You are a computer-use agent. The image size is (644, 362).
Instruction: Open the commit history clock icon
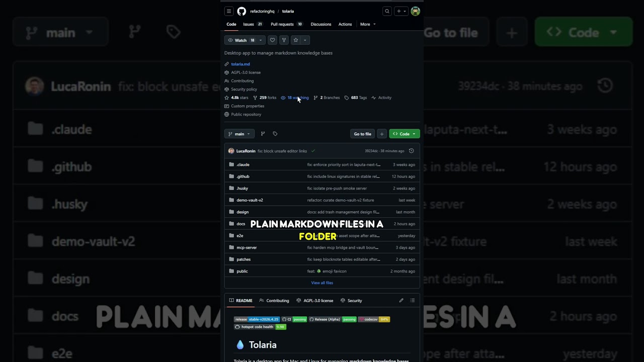[411, 151]
